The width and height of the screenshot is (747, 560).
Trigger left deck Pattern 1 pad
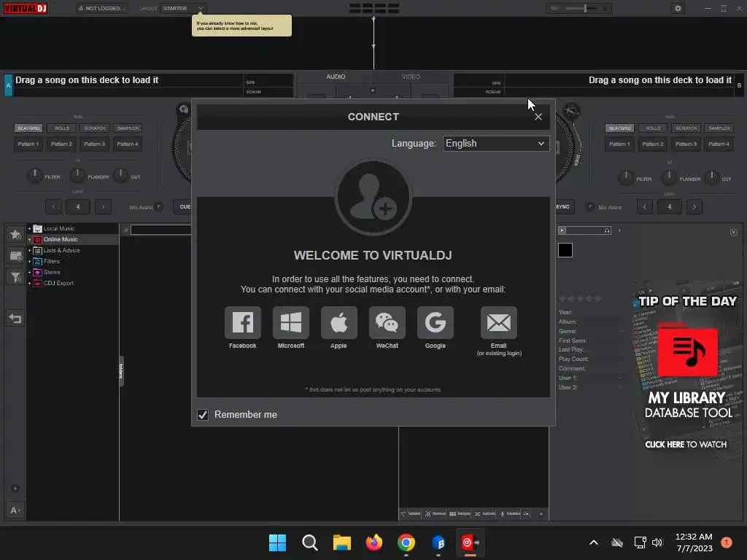pyautogui.click(x=28, y=144)
